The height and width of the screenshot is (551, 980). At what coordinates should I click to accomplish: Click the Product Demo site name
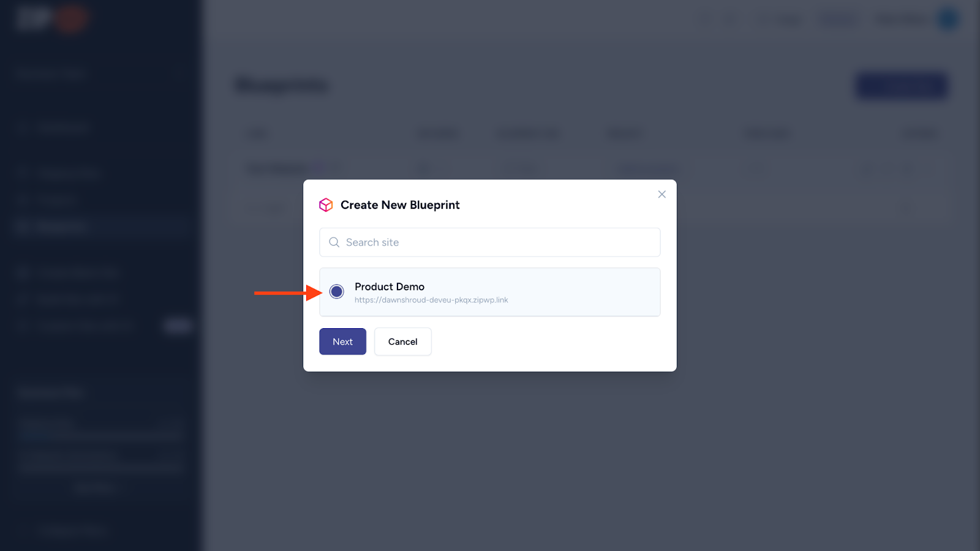point(390,287)
